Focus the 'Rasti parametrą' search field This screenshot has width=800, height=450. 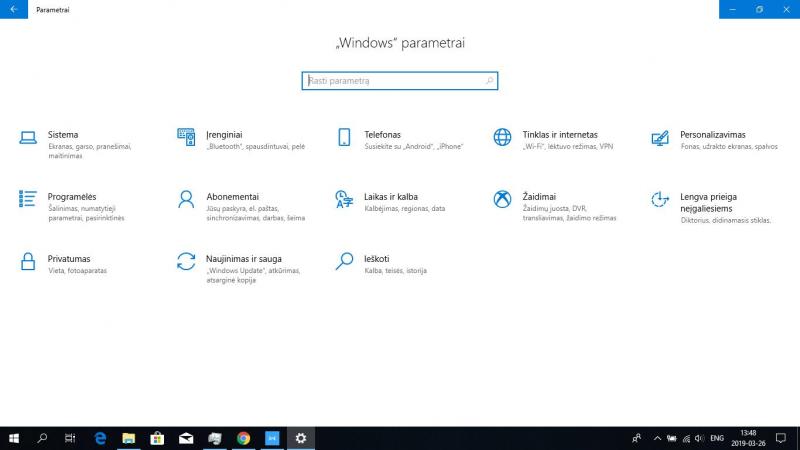(399, 81)
